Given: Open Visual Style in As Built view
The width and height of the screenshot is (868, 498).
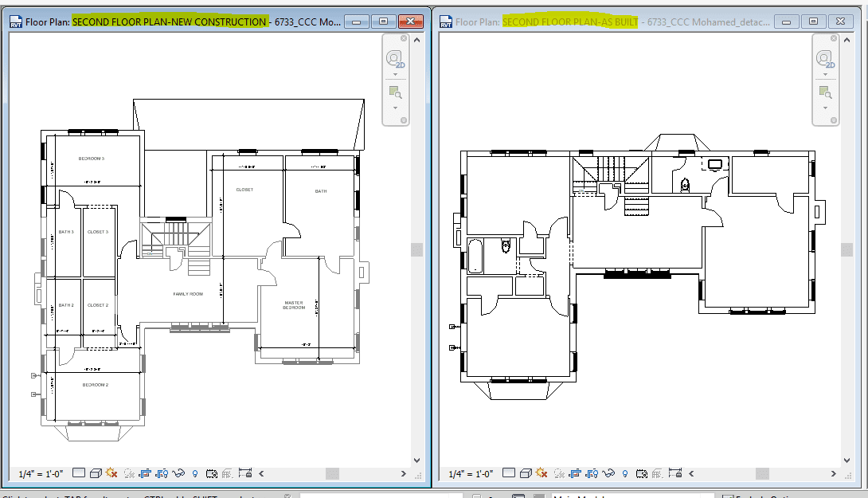Looking at the screenshot, I should pyautogui.click(x=525, y=473).
